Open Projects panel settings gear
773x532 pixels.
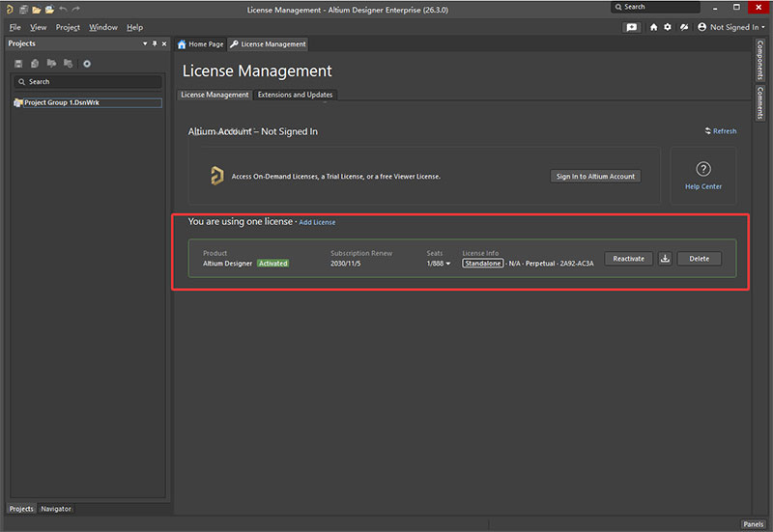coord(87,64)
